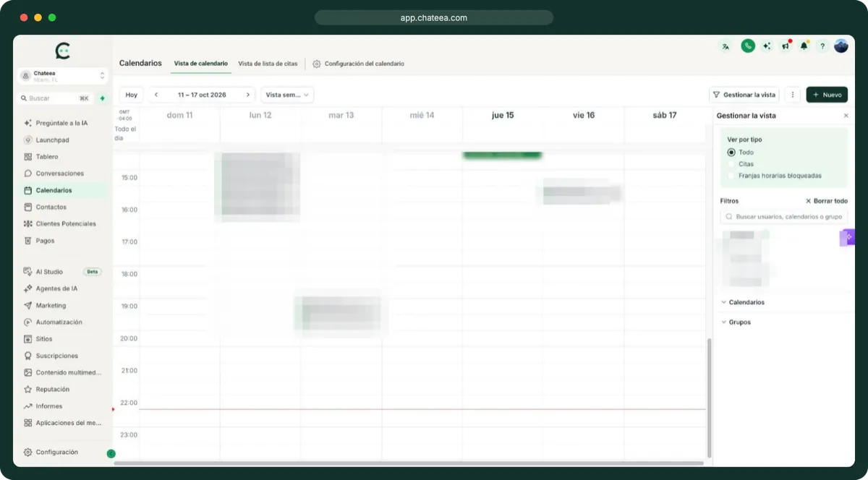Open the bell notifications icon
The width and height of the screenshot is (868, 480).
point(804,46)
